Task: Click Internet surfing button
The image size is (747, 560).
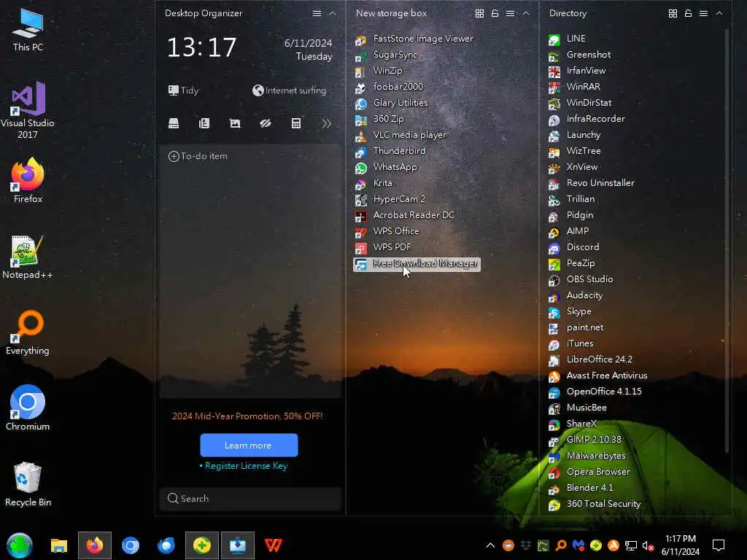Action: coord(290,90)
